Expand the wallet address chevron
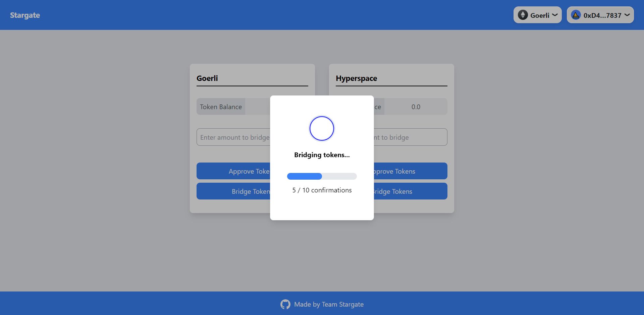This screenshot has width=644, height=315. pos(627,15)
